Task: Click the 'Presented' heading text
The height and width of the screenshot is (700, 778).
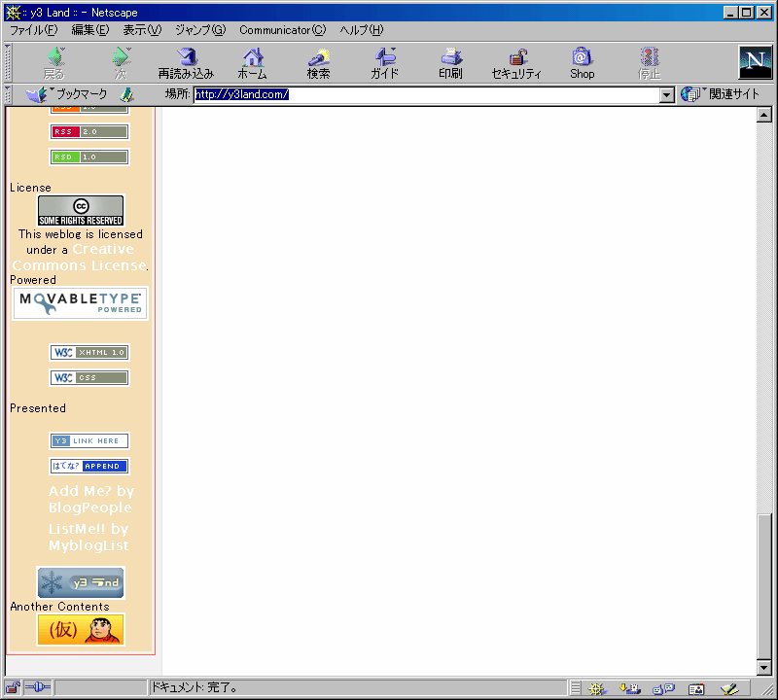Action: [x=38, y=408]
